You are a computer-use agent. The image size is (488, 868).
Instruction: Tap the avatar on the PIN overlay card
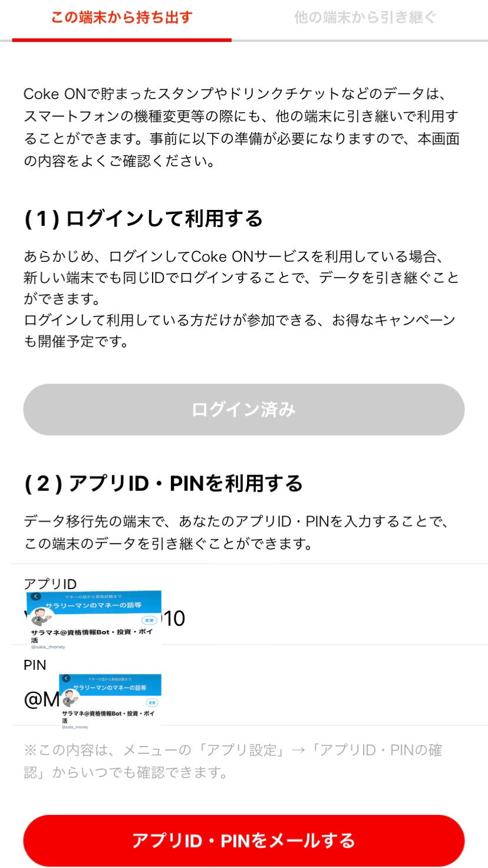(71, 698)
